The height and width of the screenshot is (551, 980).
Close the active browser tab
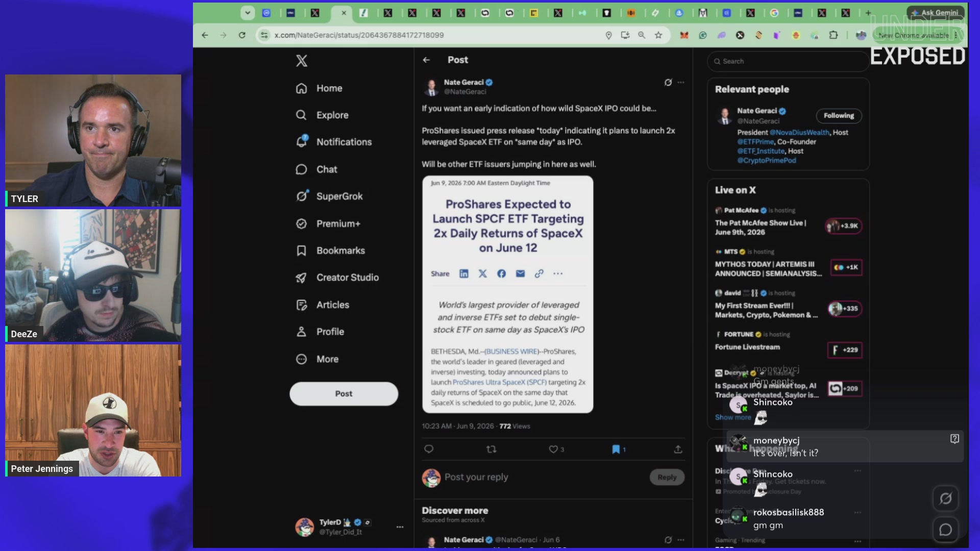tap(344, 13)
